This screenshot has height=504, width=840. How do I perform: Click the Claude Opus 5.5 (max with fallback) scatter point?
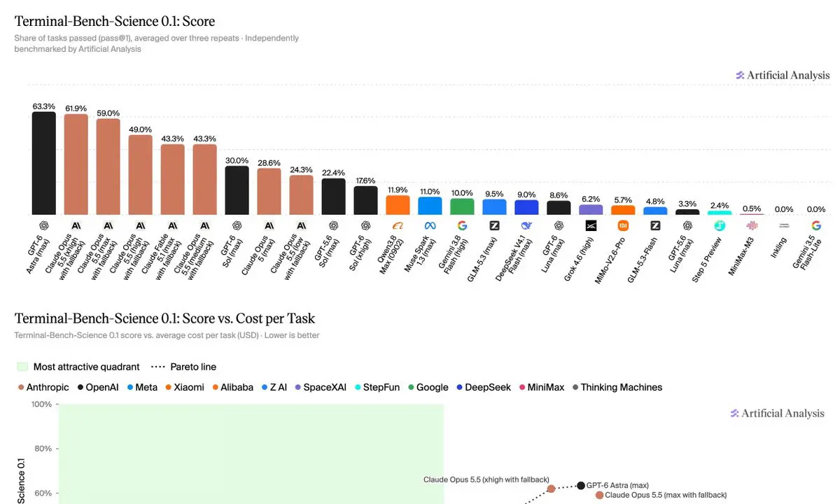pyautogui.click(x=599, y=495)
